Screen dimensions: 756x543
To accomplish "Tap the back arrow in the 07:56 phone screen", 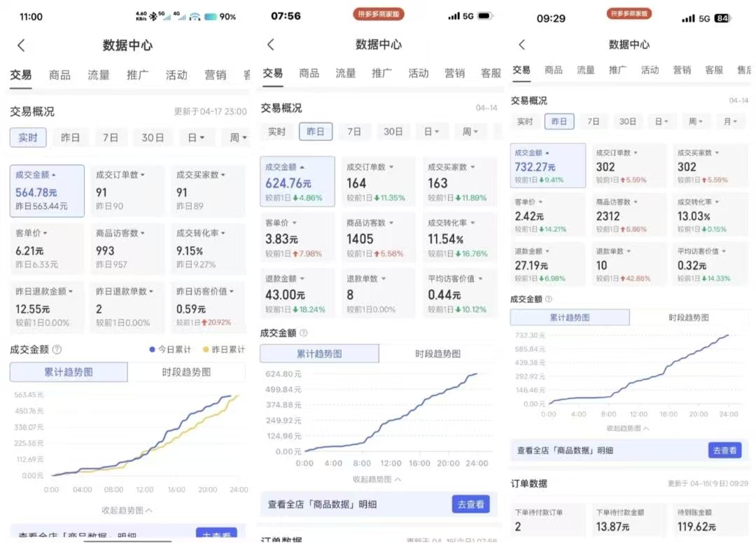I will [x=271, y=45].
